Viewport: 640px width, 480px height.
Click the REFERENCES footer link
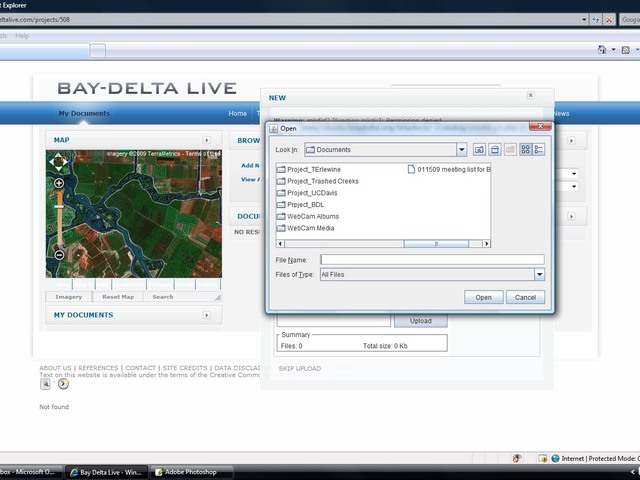tap(98, 368)
